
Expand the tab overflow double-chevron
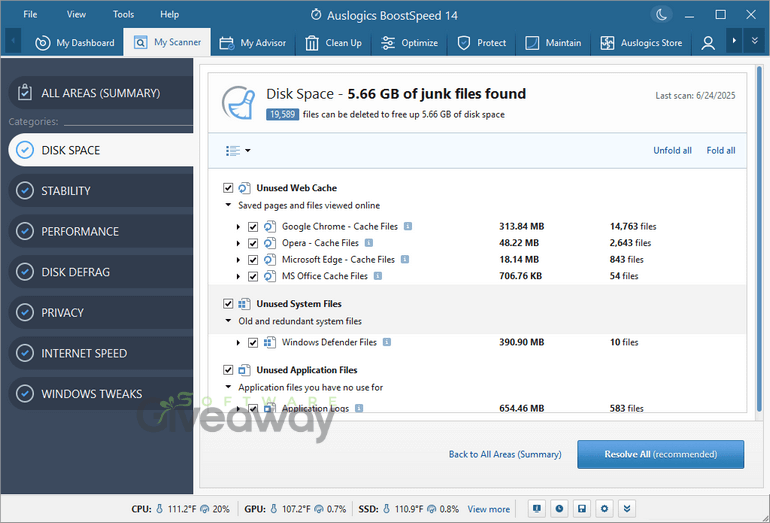pyautogui.click(x=755, y=41)
